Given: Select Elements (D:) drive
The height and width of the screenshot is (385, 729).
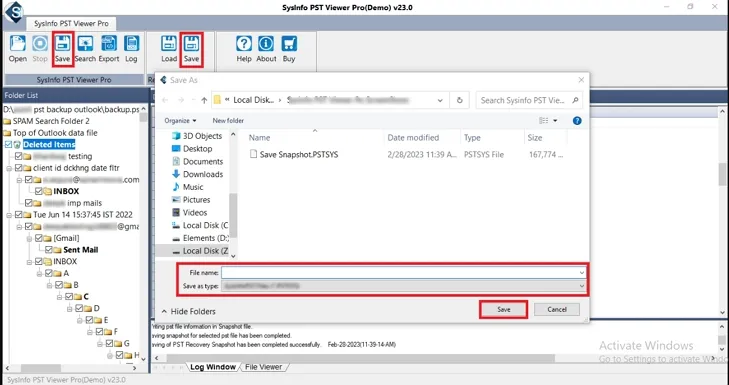Looking at the screenshot, I should [x=200, y=238].
